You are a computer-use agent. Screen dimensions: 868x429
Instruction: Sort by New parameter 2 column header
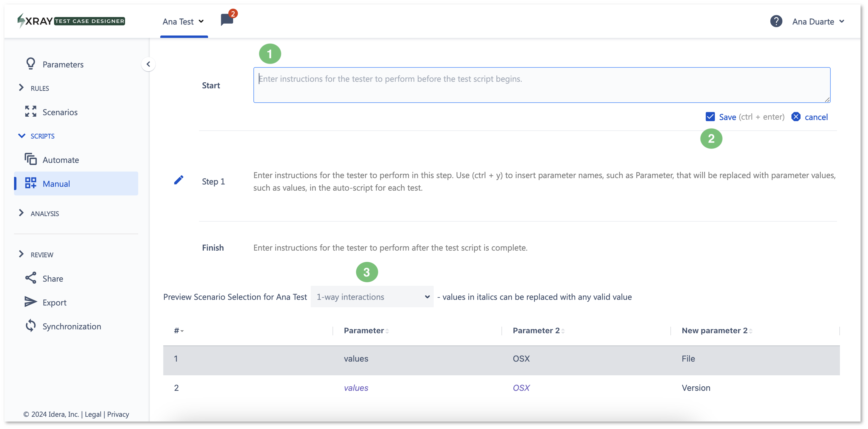pyautogui.click(x=717, y=331)
